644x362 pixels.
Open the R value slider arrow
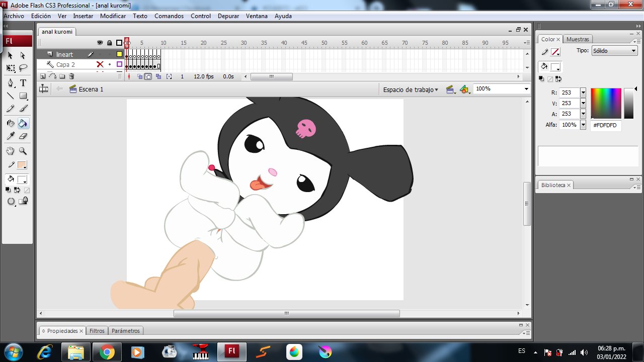[583, 93]
